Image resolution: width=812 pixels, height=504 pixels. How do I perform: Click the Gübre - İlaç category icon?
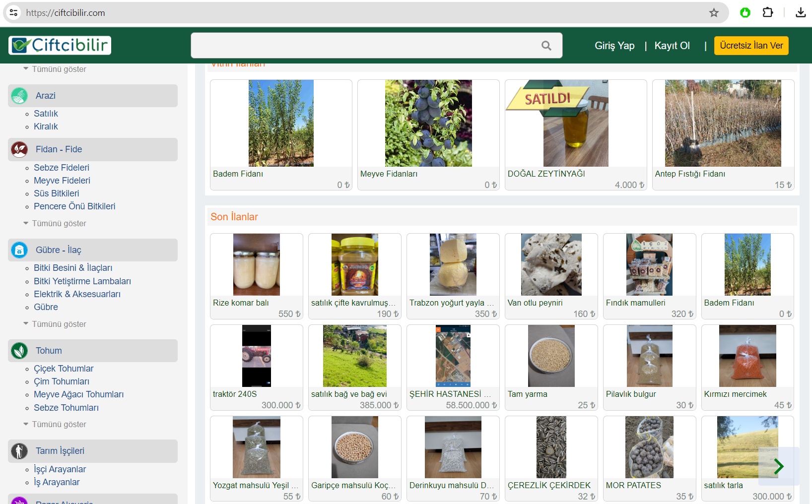coord(19,250)
